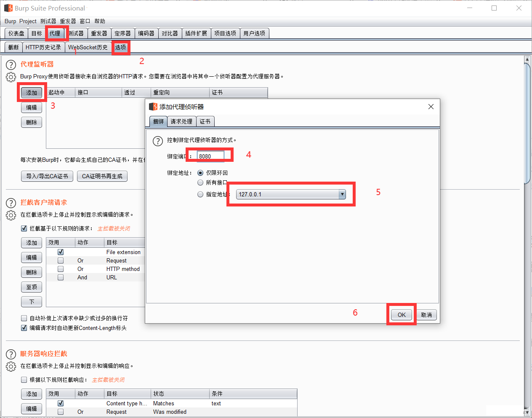
Task: Confirm dialog with OK button
Action: point(402,315)
